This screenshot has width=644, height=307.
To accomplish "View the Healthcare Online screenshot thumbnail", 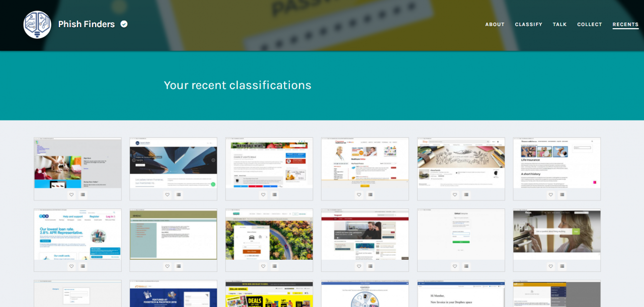I will click(365, 163).
